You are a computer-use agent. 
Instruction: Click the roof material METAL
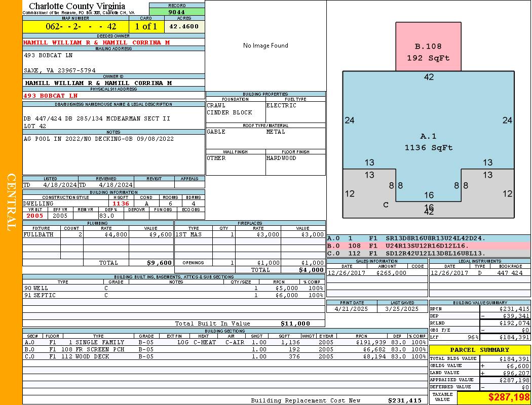(x=276, y=132)
